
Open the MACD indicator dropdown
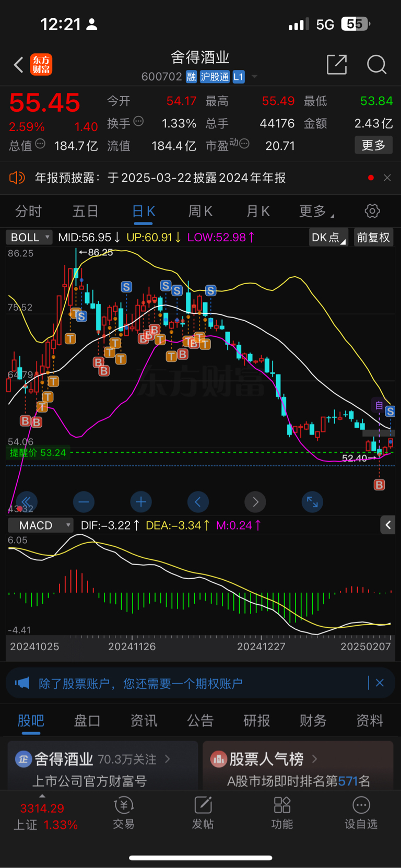[40, 525]
